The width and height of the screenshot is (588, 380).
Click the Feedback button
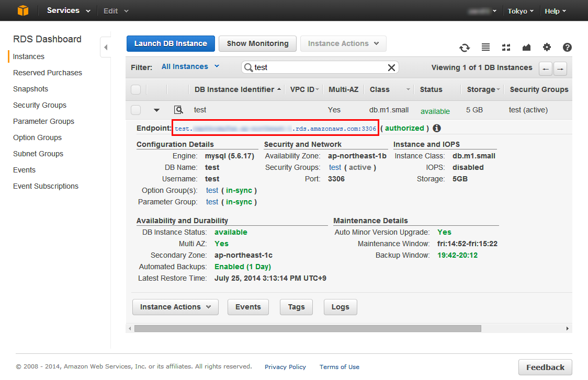click(x=545, y=367)
